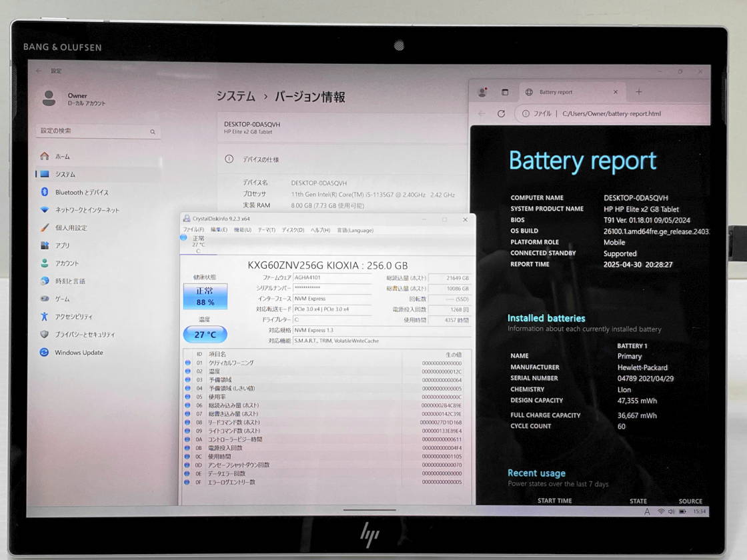Select drive C status tab in CrystalDiskInfo

click(197, 244)
